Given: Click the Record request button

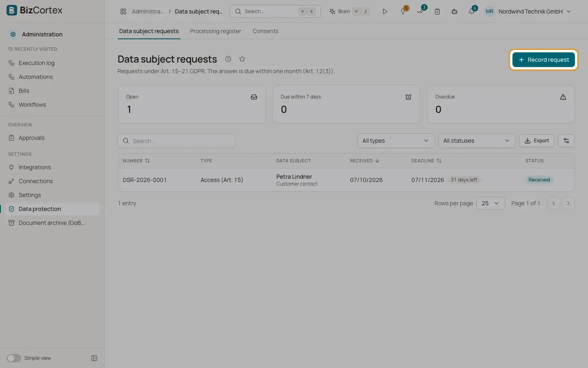Looking at the screenshot, I should click(543, 60).
